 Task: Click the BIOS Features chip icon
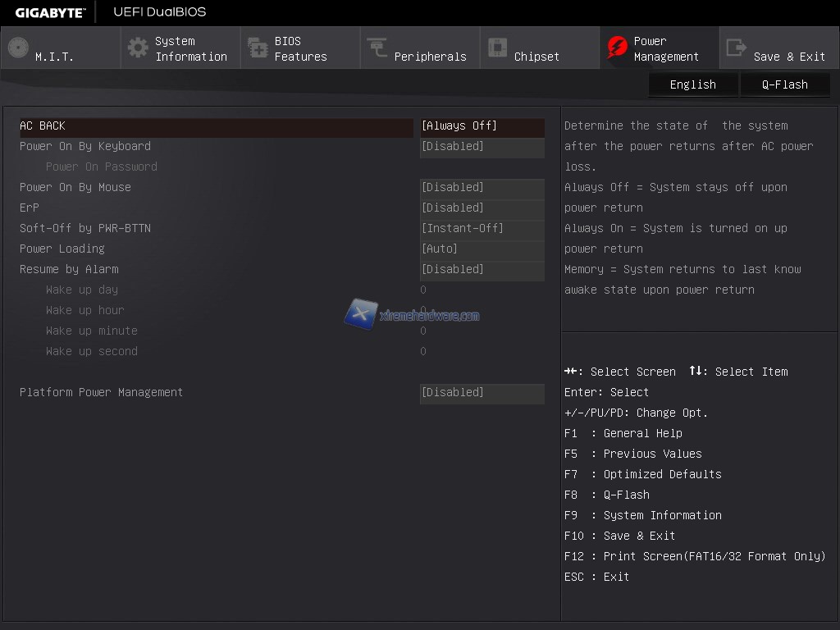[x=258, y=48]
